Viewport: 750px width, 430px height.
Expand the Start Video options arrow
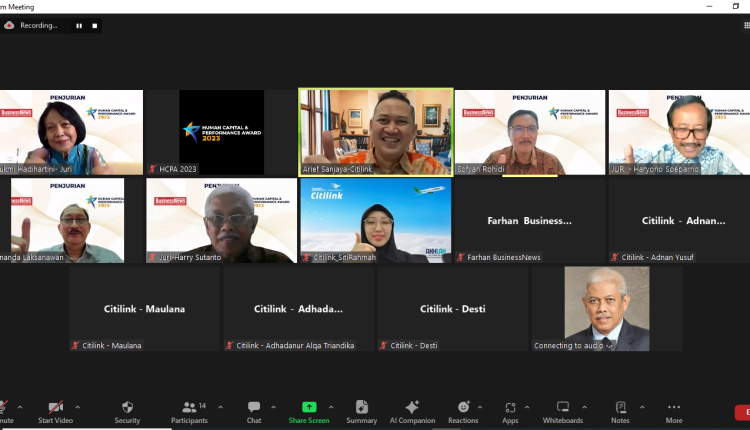(77, 407)
